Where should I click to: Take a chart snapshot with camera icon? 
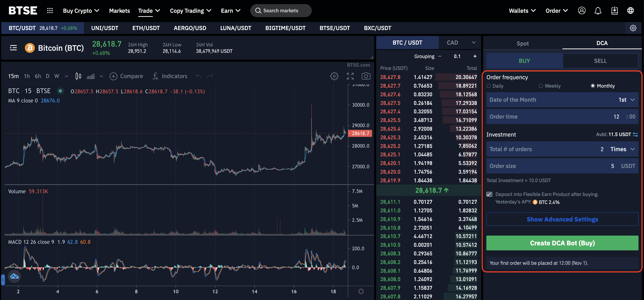point(366,76)
